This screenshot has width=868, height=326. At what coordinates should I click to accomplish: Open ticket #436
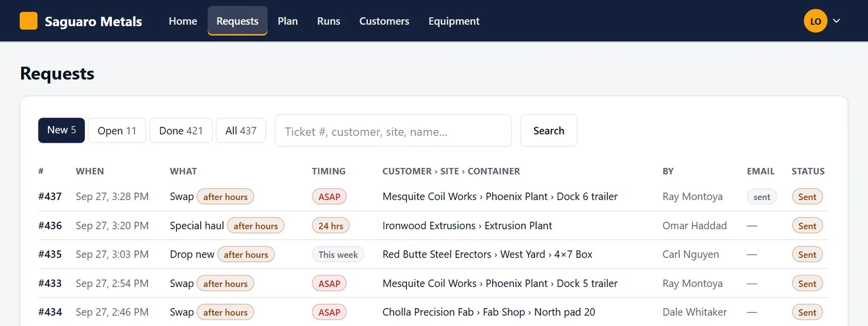coord(50,225)
